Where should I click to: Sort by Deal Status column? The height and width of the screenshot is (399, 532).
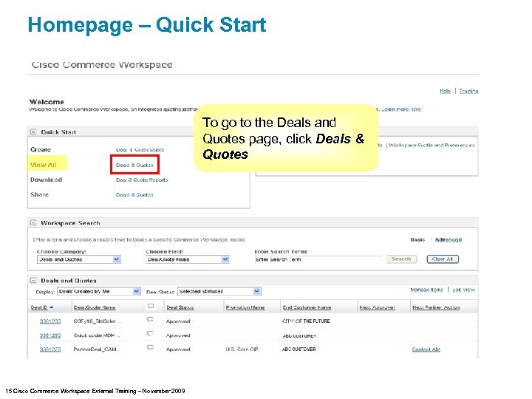180,307
